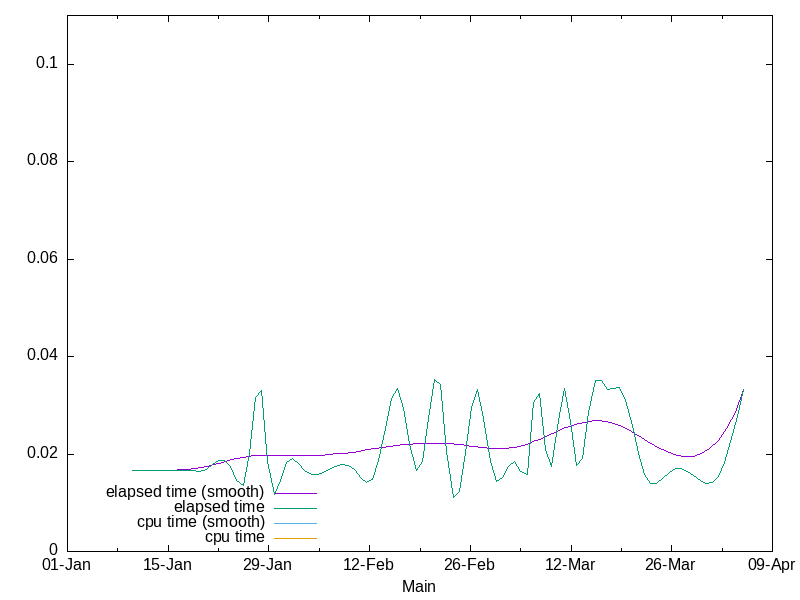Click the 26-Mar x-axis date label
This screenshot has width=800, height=600.
670,566
